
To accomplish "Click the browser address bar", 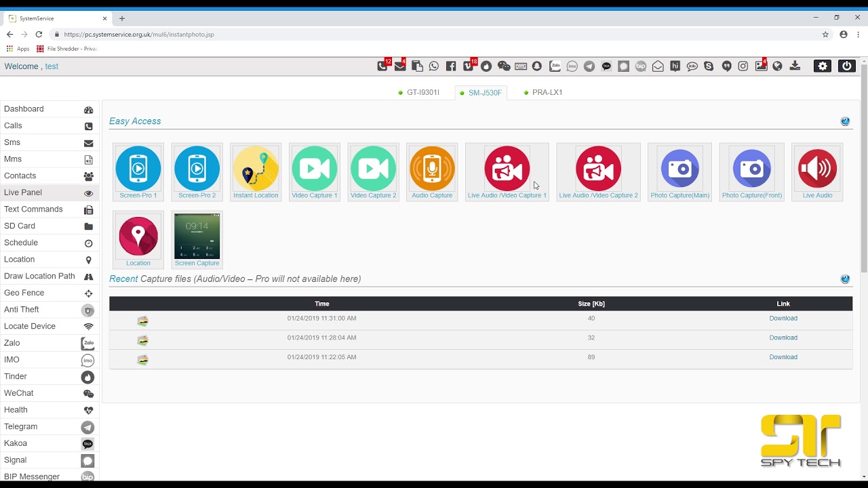I will point(434,35).
